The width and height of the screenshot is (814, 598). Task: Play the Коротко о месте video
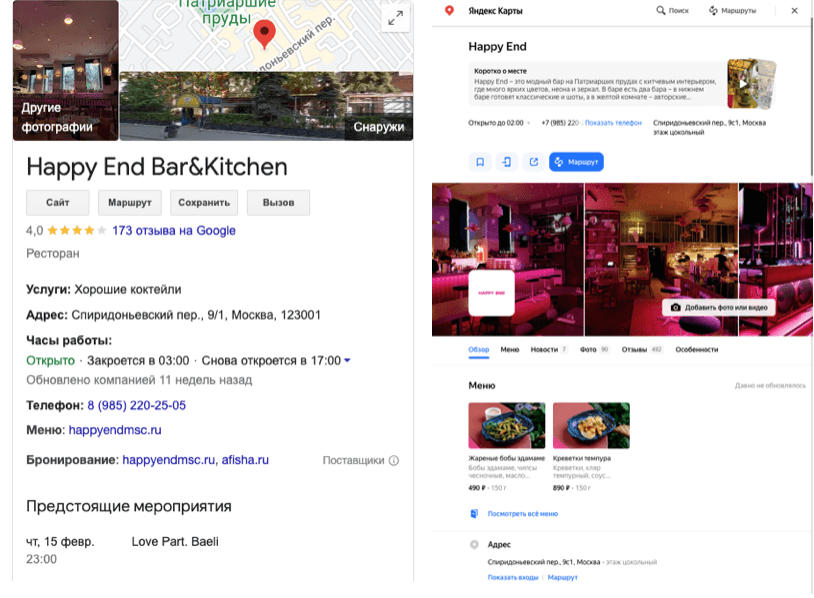coord(743,84)
